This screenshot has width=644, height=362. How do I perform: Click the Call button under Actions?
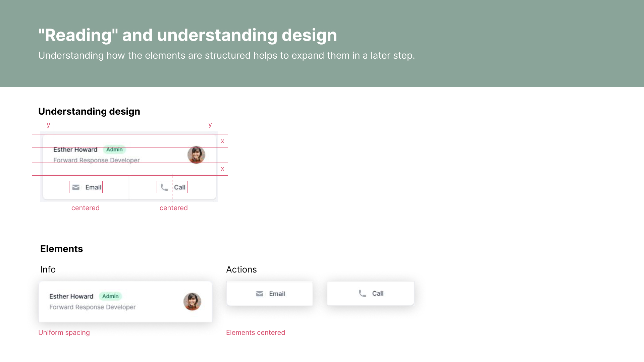[x=371, y=293]
